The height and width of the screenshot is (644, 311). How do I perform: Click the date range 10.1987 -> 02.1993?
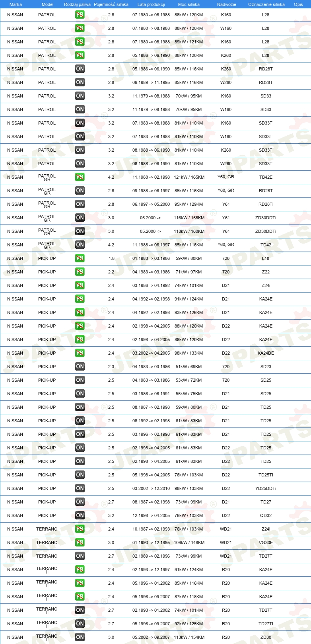pos(151,529)
